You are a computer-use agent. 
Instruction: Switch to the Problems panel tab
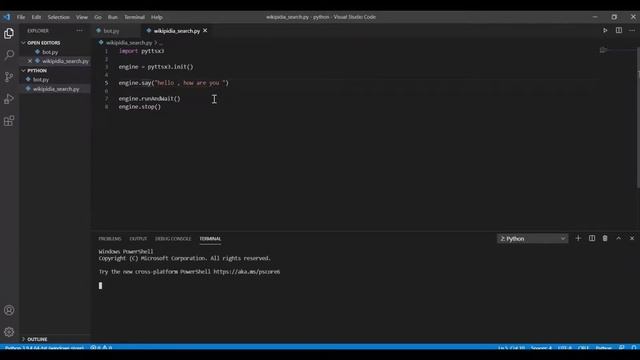coord(110,239)
